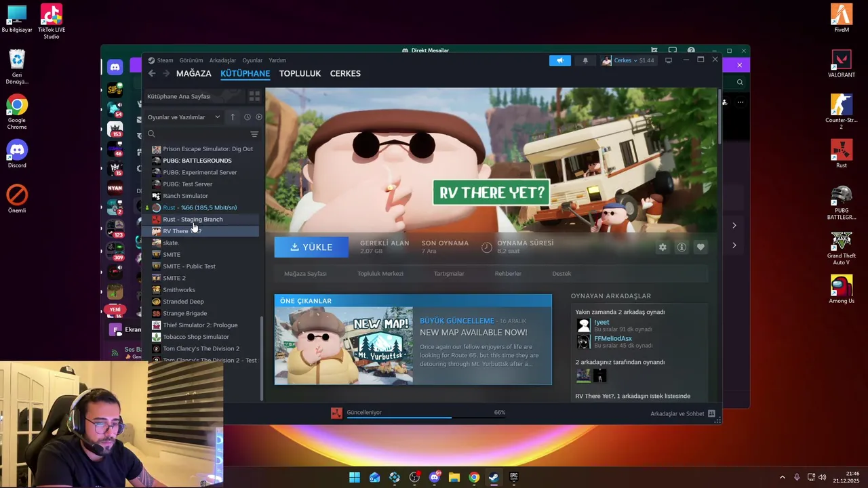The height and width of the screenshot is (488, 868).
Task: Open the Arkadaşlar menu
Action: pos(222,60)
